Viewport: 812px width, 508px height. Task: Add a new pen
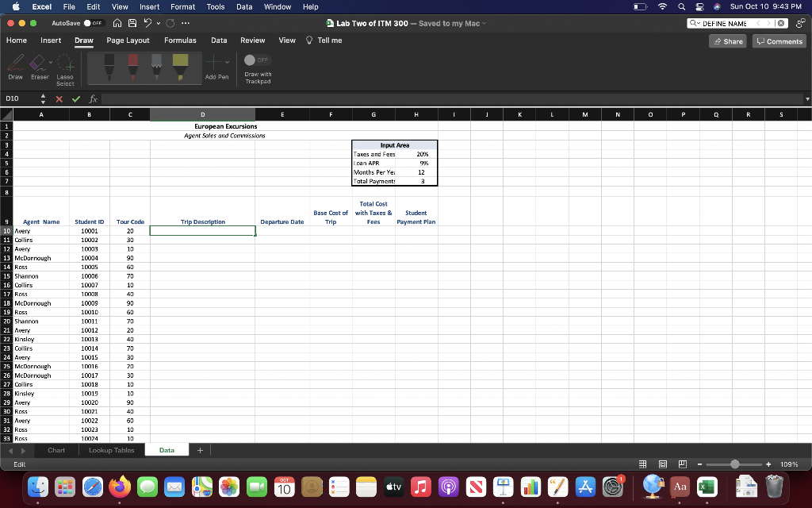(x=213, y=63)
